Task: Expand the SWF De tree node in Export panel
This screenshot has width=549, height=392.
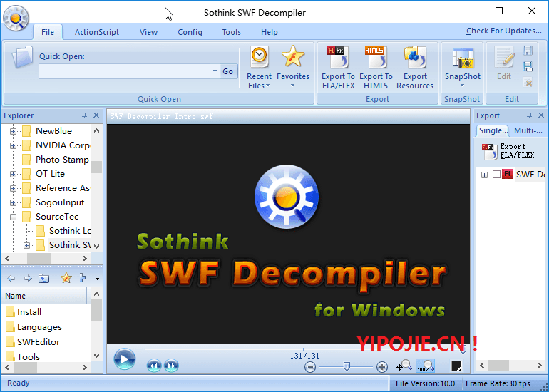Action: click(485, 175)
